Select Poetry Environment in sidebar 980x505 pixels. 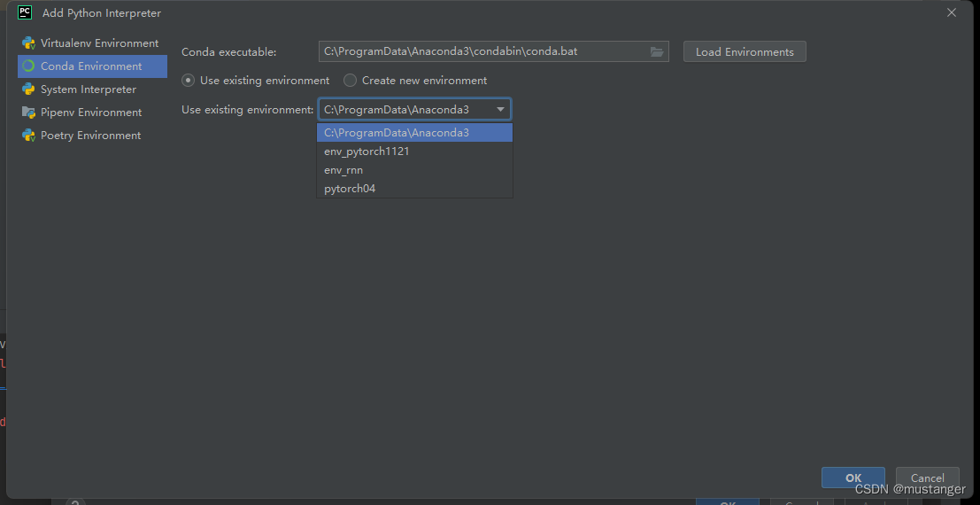pos(92,136)
